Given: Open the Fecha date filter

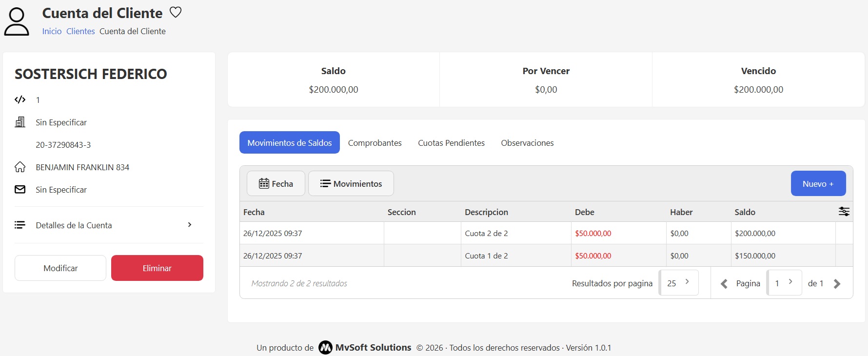Looking at the screenshot, I should point(276,184).
